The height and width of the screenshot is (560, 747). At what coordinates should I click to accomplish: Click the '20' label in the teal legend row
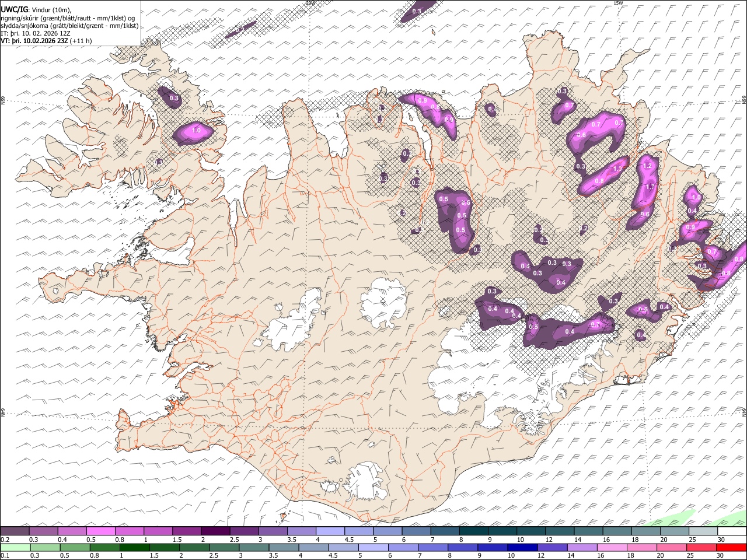click(664, 540)
